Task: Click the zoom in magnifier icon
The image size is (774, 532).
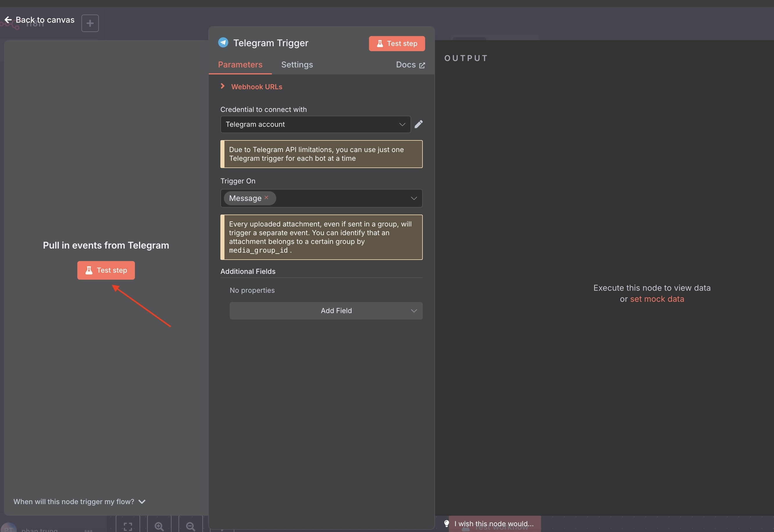Action: [159, 526]
